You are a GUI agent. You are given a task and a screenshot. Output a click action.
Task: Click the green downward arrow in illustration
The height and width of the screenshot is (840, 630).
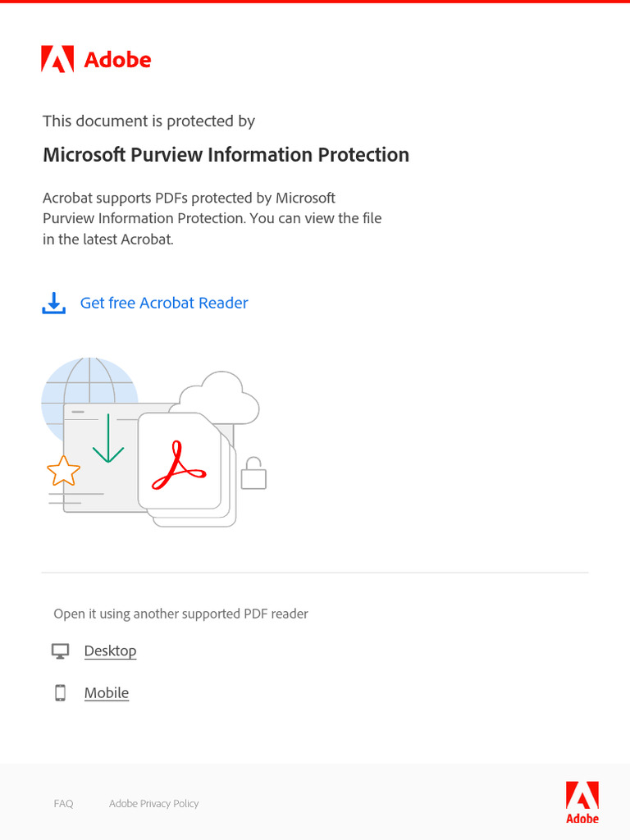coord(108,438)
